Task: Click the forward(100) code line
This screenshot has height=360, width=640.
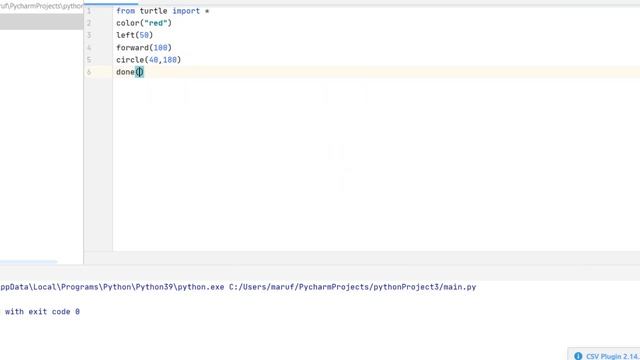Action: [x=144, y=48]
